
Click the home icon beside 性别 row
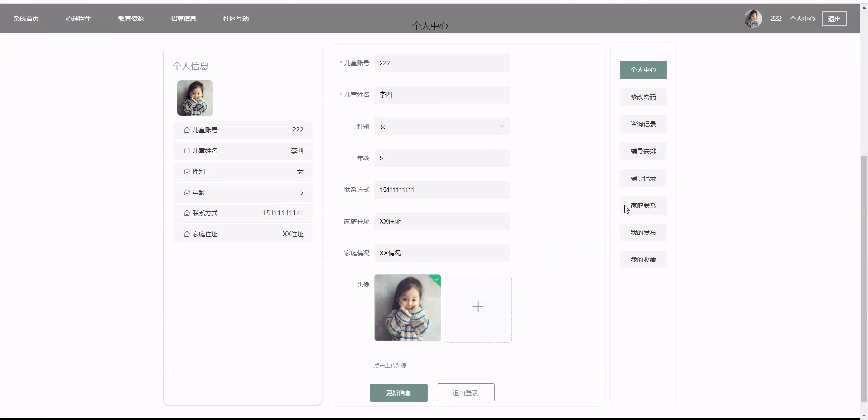tap(187, 172)
